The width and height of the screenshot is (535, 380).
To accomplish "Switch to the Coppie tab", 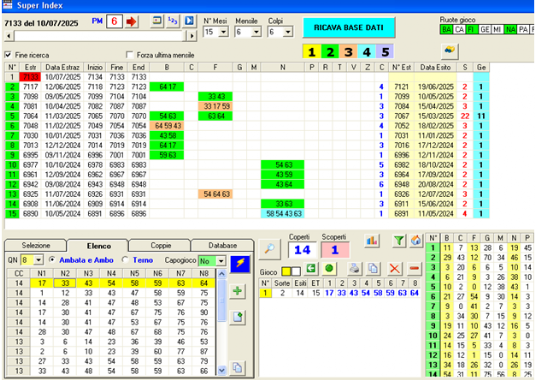I will 161,245.
